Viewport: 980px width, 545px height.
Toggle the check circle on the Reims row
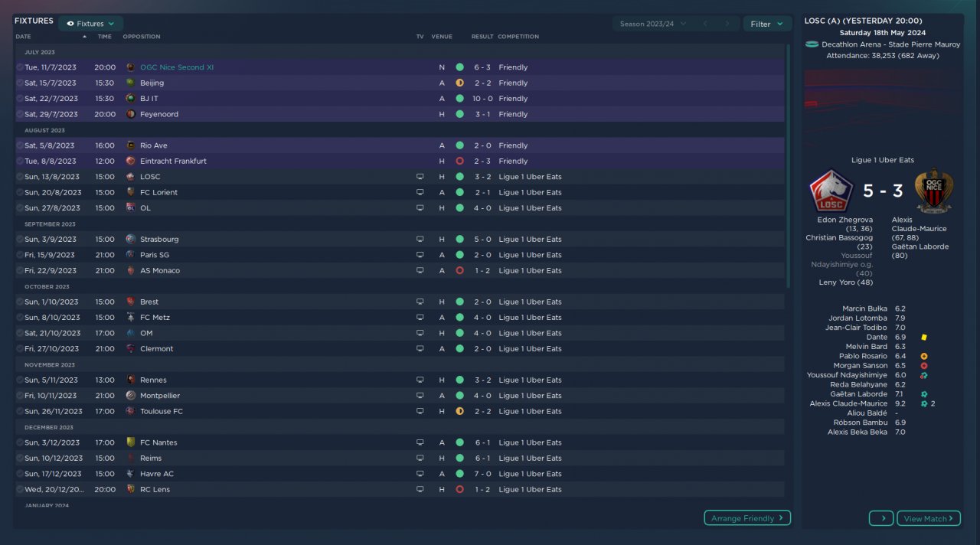click(x=20, y=458)
